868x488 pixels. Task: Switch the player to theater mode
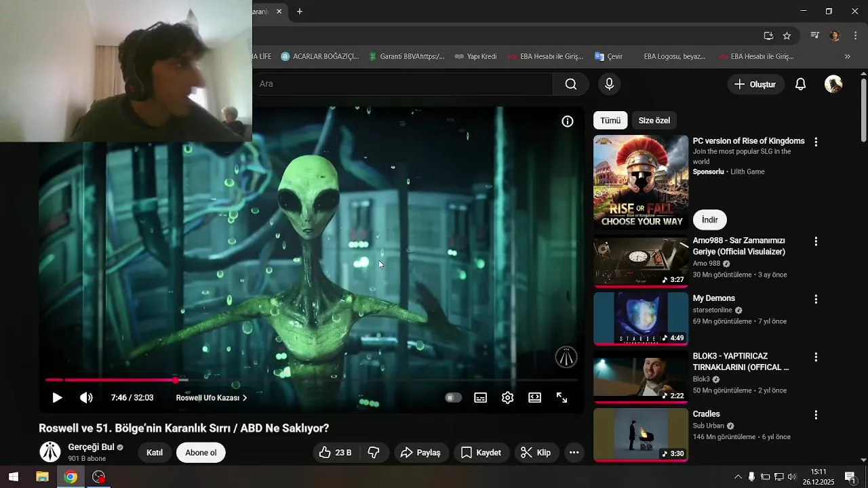coord(534,398)
